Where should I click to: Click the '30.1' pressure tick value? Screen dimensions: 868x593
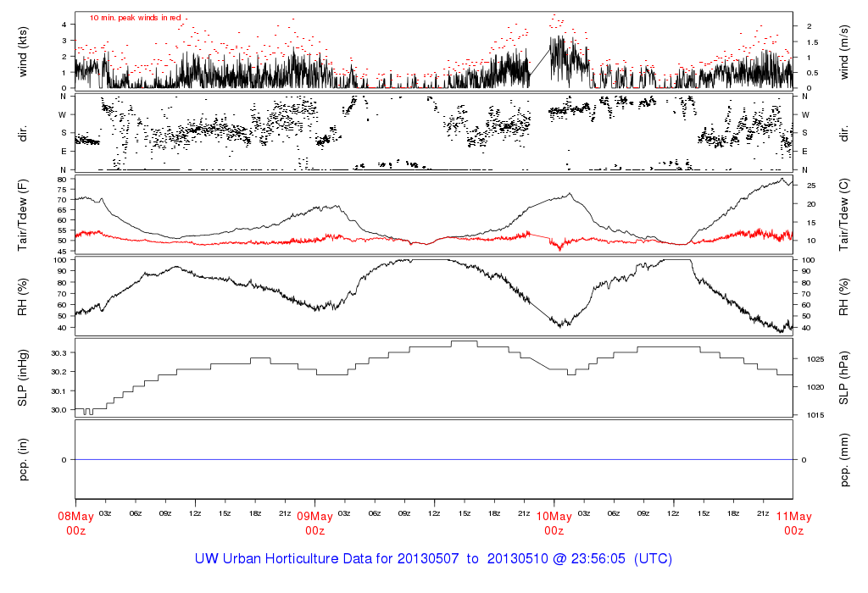pyautogui.click(x=58, y=391)
